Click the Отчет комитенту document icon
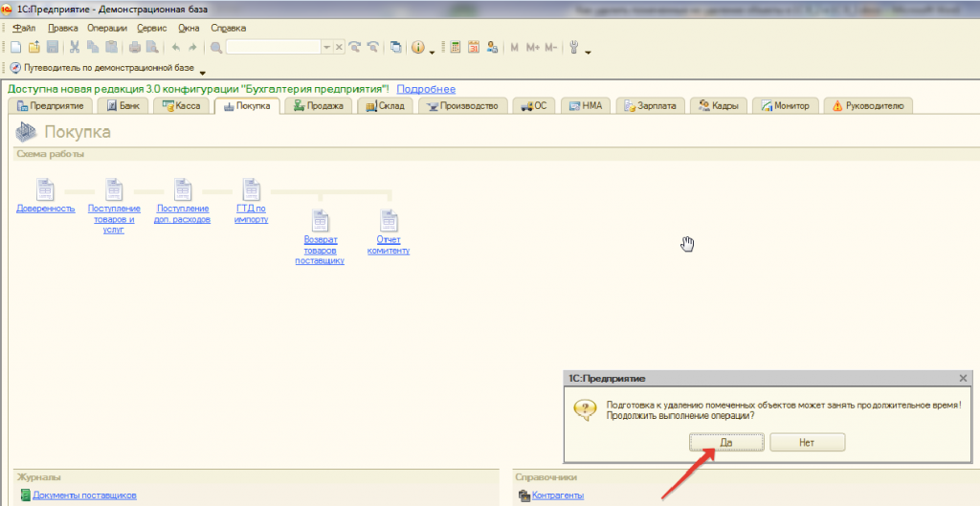 pyautogui.click(x=388, y=221)
